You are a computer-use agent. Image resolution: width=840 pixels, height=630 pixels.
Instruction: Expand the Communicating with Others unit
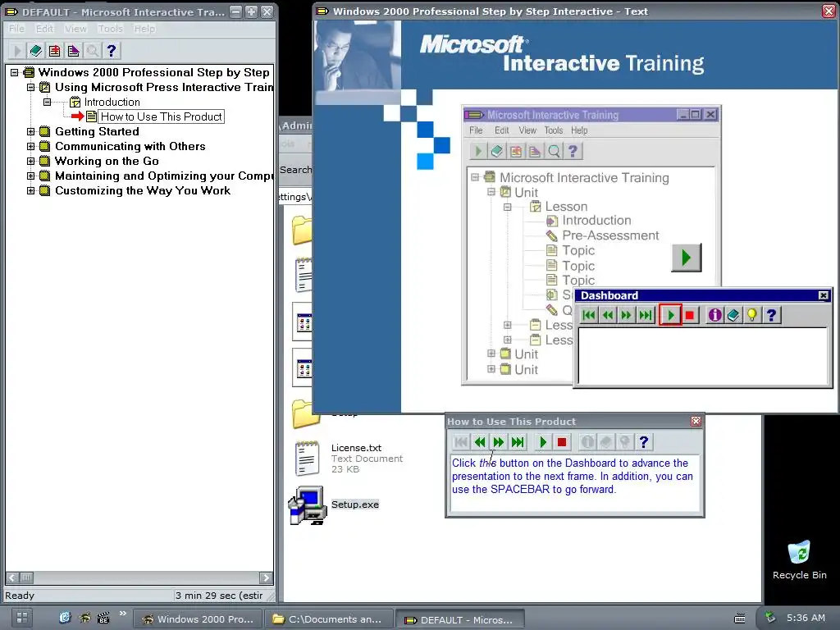point(31,146)
